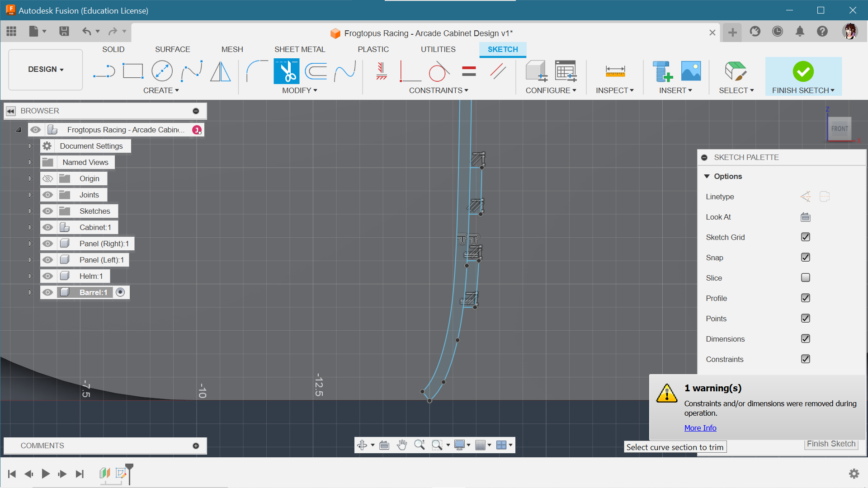Select the sketch feature in timeline

pos(120,473)
